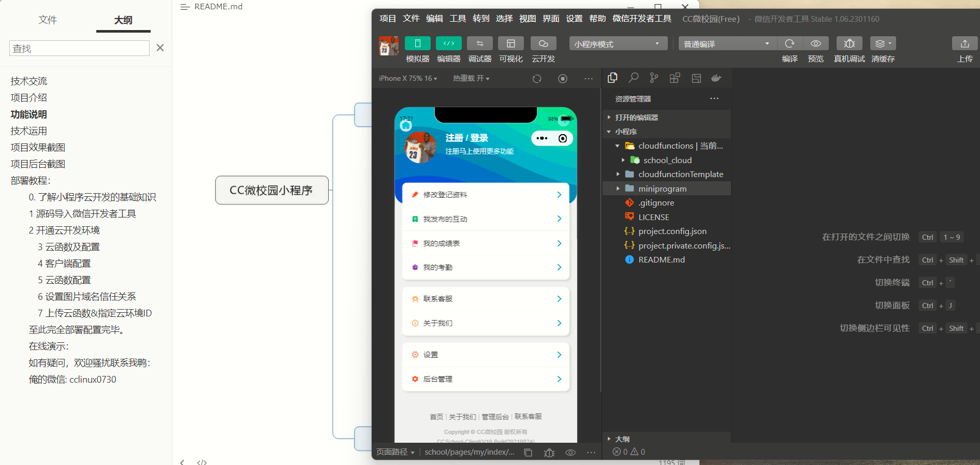
Task: Select the source control branch icon
Action: [654, 78]
